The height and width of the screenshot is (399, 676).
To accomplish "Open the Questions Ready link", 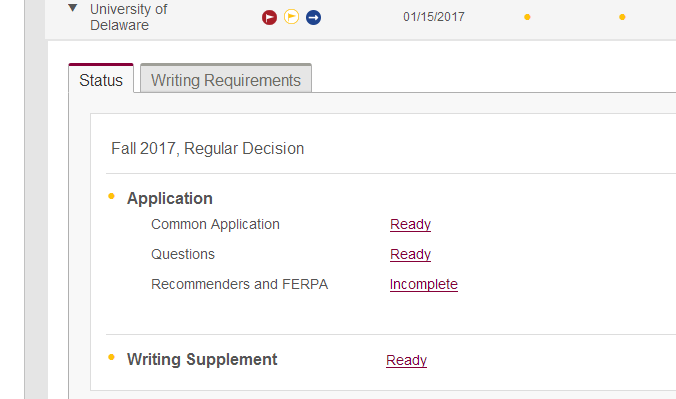I will (x=410, y=254).
